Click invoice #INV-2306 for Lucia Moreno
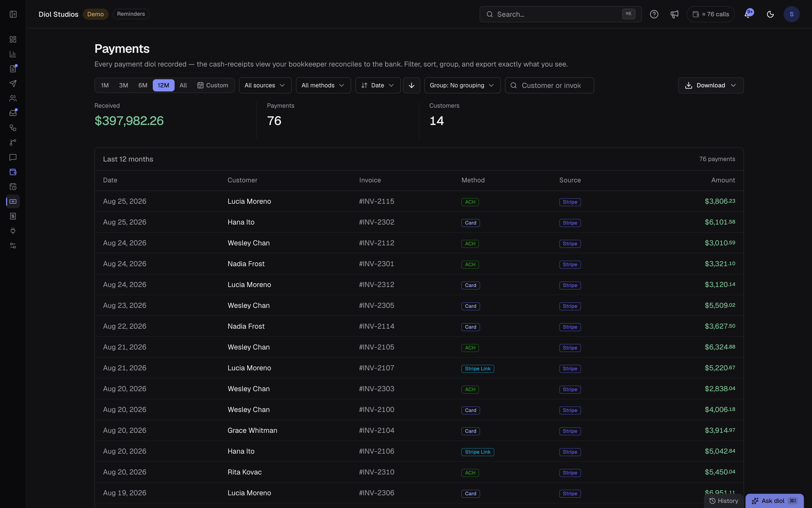Viewport: 812px width, 508px height. (x=377, y=493)
